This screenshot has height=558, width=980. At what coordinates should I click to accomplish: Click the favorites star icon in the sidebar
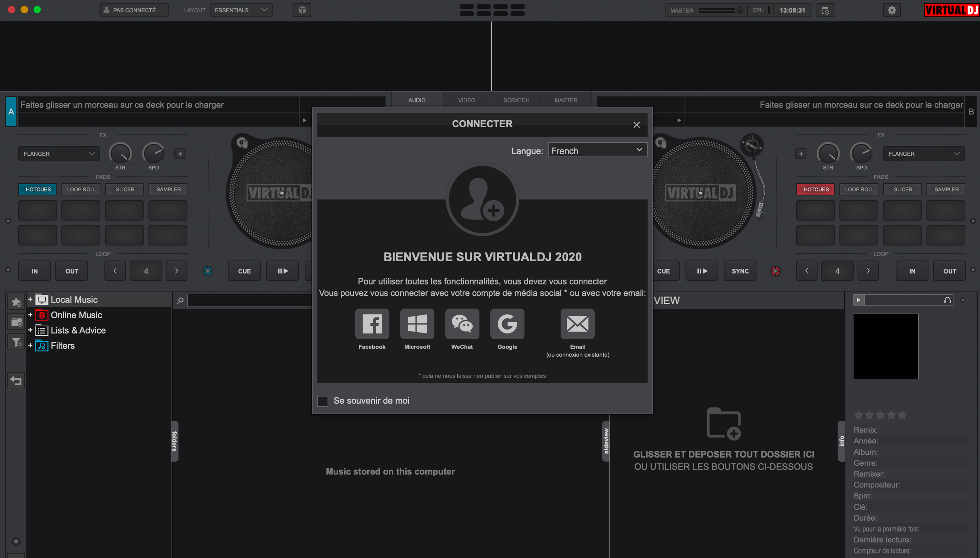(16, 301)
